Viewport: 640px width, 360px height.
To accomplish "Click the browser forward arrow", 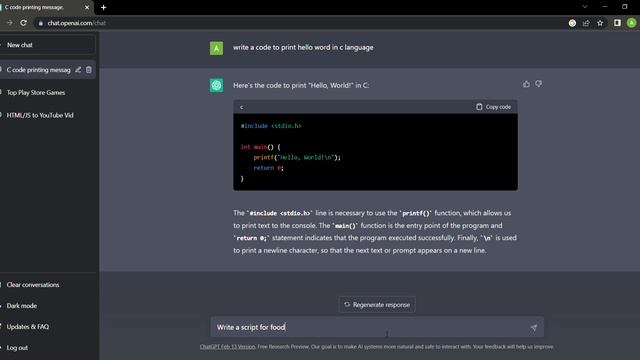I will coord(10,23).
